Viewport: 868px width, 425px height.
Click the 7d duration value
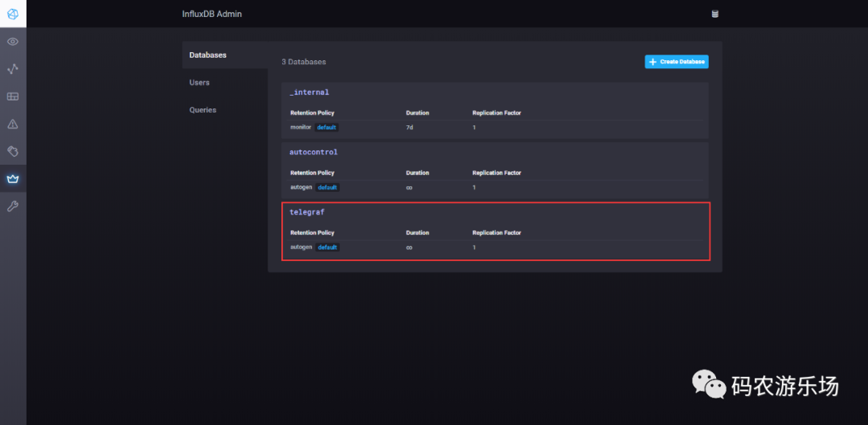410,127
